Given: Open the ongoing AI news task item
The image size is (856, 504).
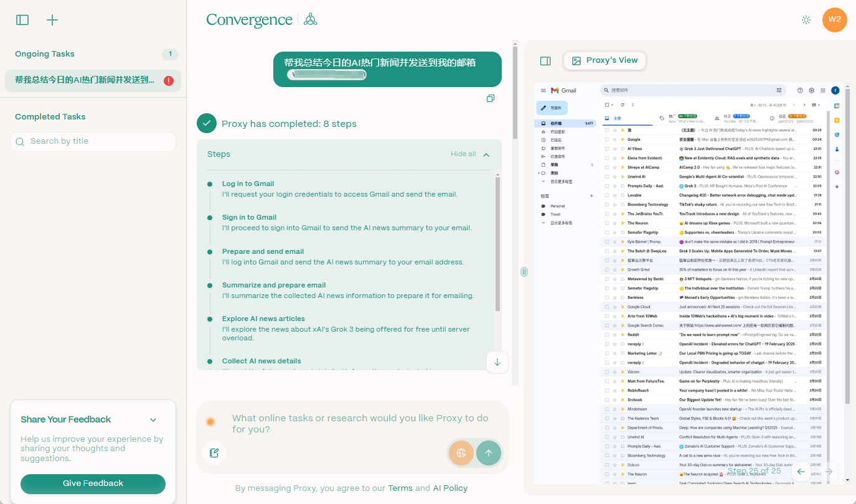Looking at the screenshot, I should (93, 80).
